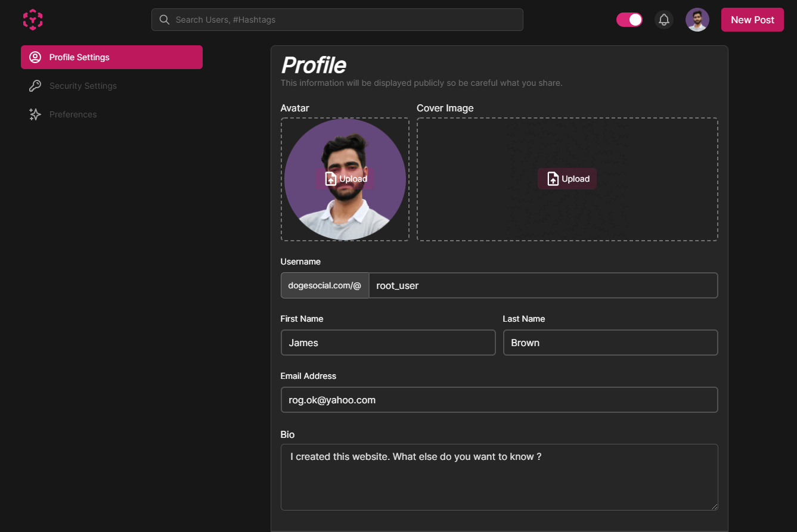
Task: Click the Bio textarea resize handle
Action: point(714,507)
